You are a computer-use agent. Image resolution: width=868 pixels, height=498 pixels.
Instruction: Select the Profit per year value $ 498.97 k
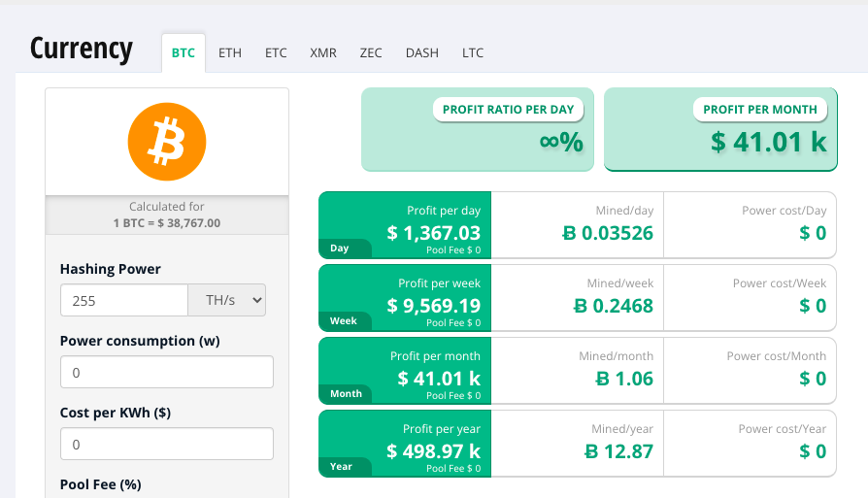click(433, 451)
